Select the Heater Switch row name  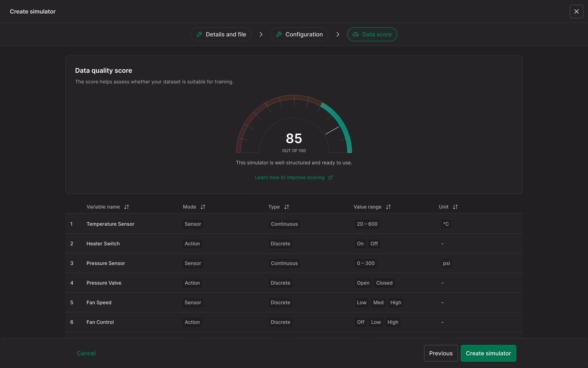103,244
